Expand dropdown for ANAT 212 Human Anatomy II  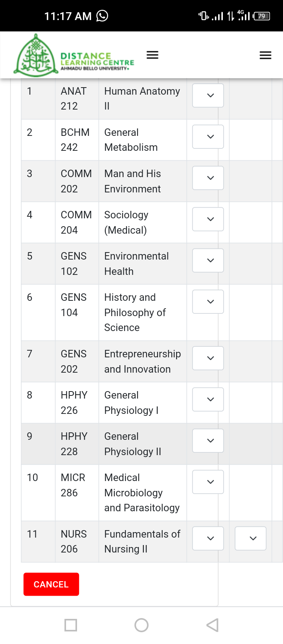pos(208,95)
